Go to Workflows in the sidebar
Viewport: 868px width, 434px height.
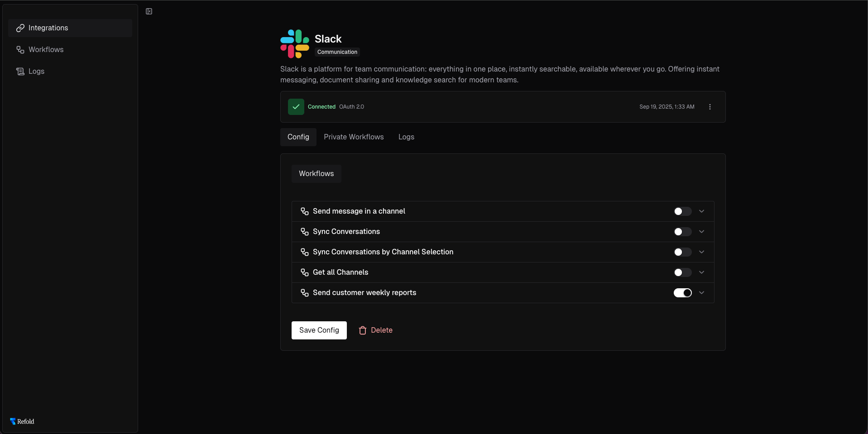(70, 50)
